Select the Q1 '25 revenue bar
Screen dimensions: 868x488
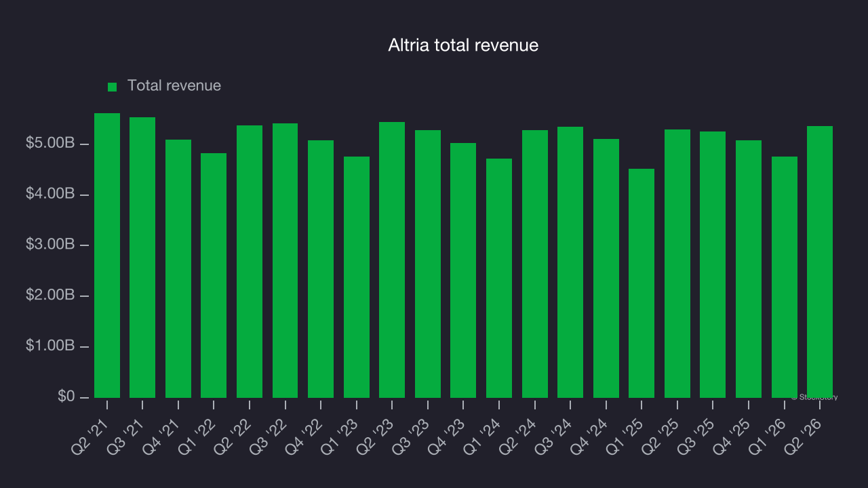pyautogui.click(x=642, y=283)
